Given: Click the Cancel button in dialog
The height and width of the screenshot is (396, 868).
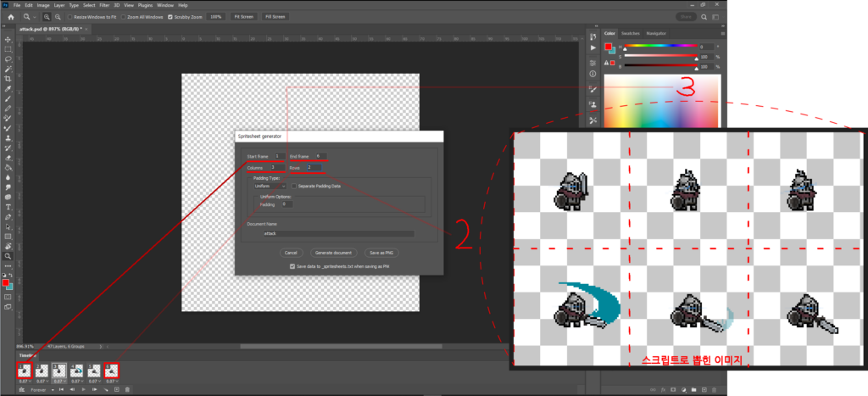Looking at the screenshot, I should tap(291, 253).
